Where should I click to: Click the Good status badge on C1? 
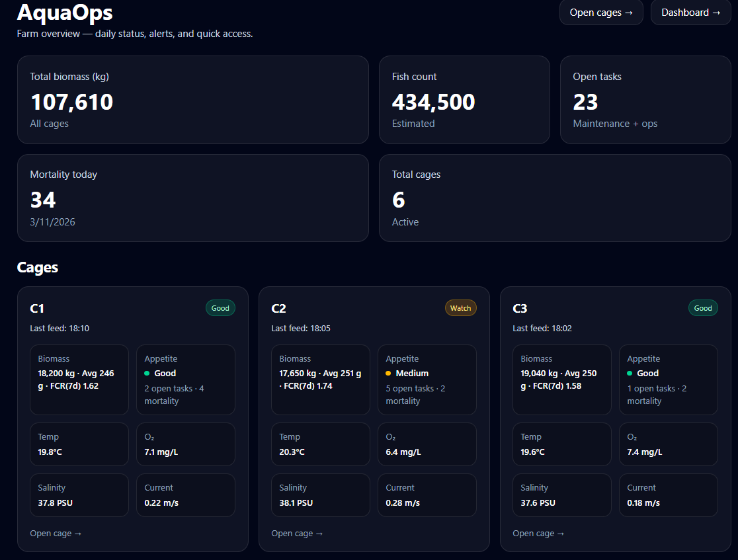coord(220,308)
